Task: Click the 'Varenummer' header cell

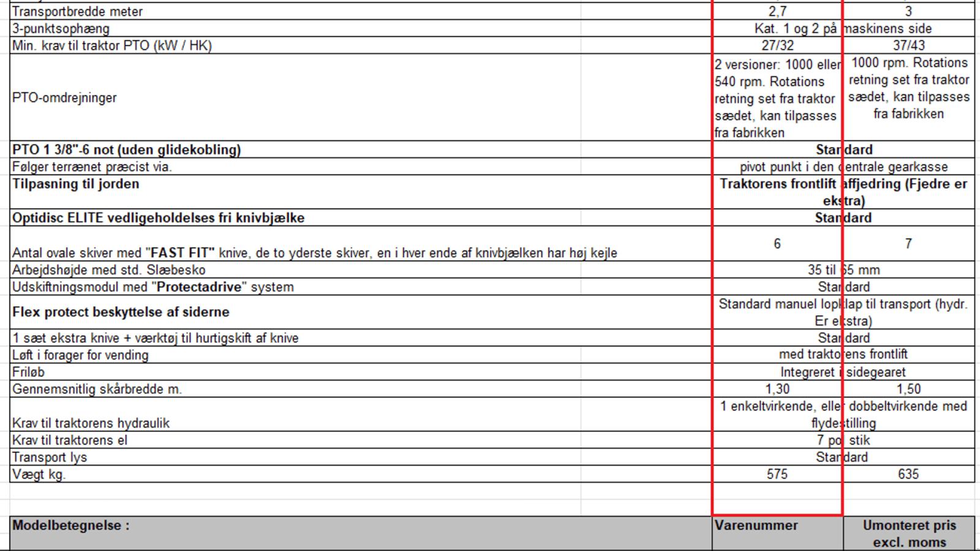Action: pyautogui.click(x=756, y=526)
